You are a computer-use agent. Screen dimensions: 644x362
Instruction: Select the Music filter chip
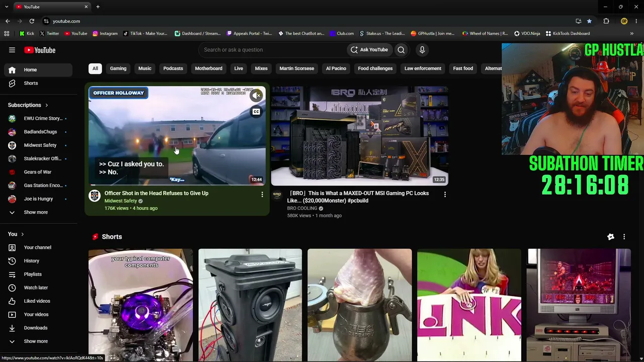(145, 68)
